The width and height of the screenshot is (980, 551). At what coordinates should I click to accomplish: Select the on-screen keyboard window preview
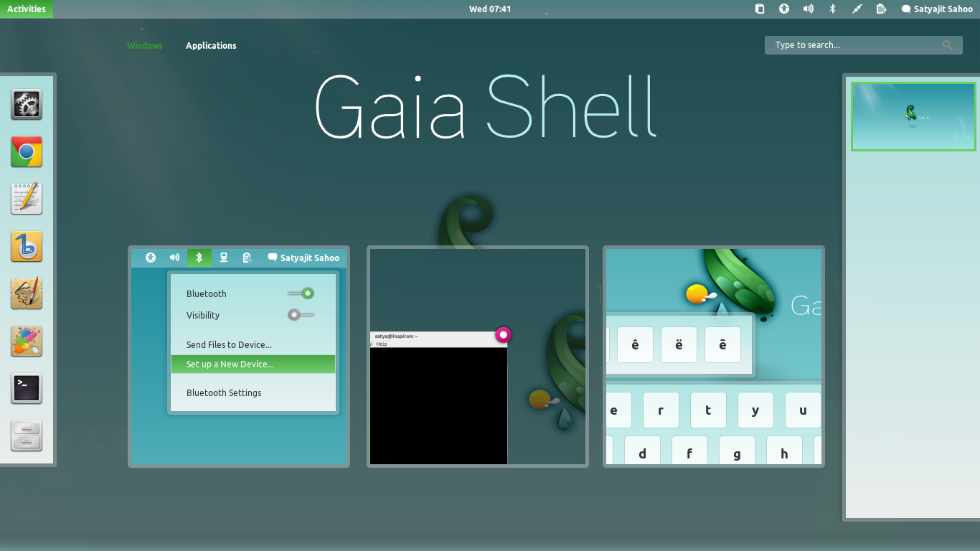(714, 357)
